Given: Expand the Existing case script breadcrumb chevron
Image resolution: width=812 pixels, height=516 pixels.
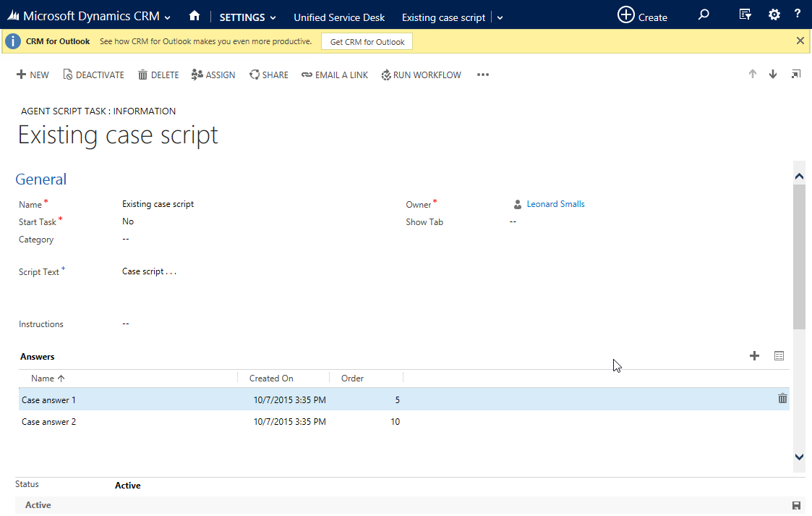Looking at the screenshot, I should pyautogui.click(x=500, y=18).
